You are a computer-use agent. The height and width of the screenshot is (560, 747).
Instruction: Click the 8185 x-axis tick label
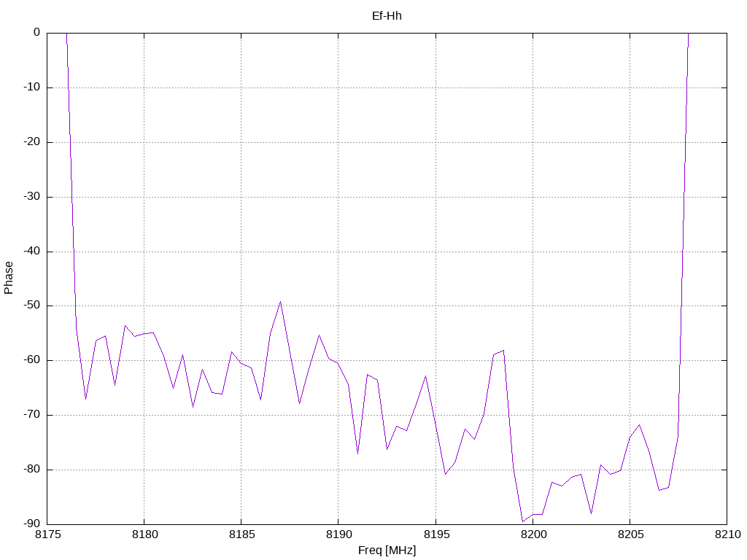241,534
